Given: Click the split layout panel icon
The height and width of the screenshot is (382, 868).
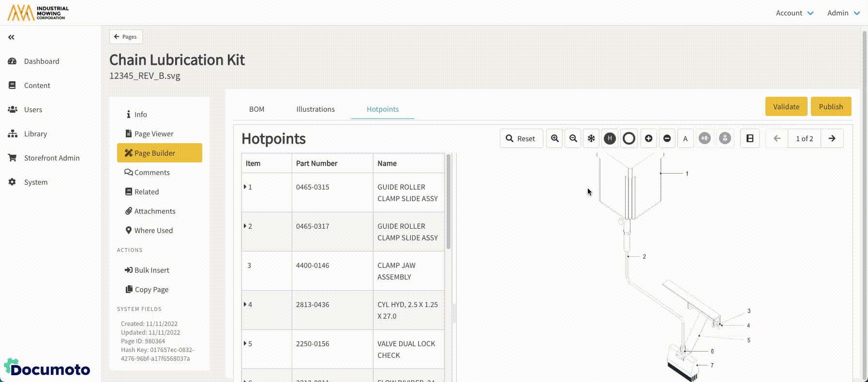Looking at the screenshot, I should [x=749, y=138].
